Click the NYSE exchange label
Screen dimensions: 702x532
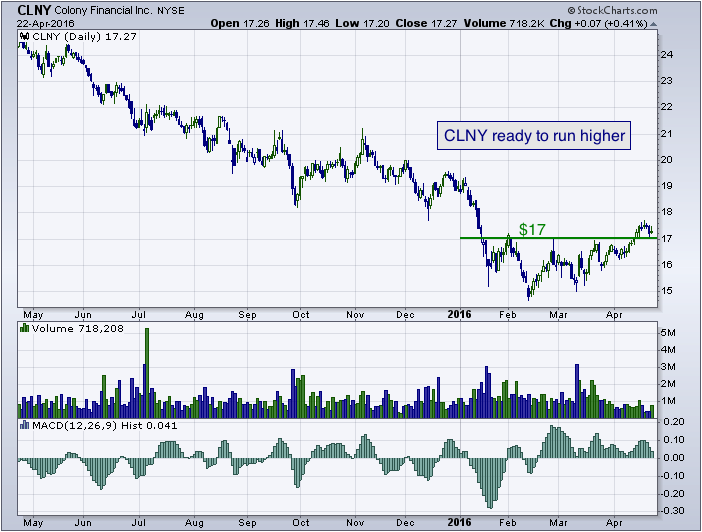[x=171, y=11]
